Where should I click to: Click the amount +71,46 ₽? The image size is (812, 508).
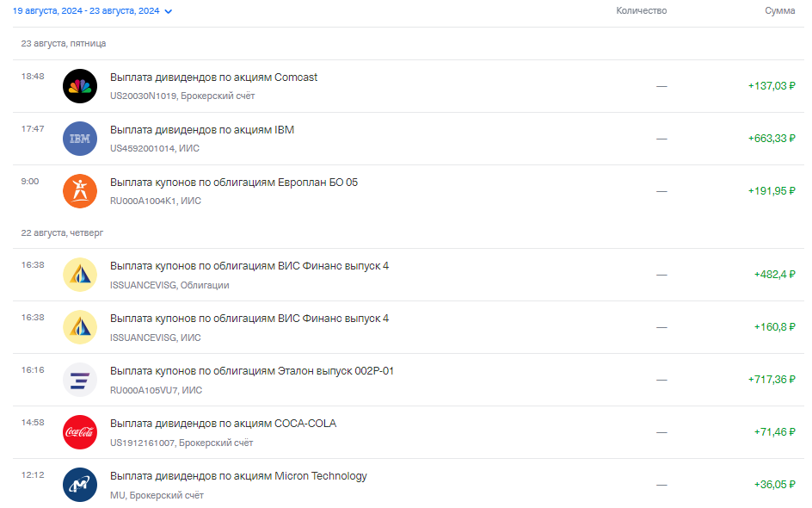click(x=775, y=432)
